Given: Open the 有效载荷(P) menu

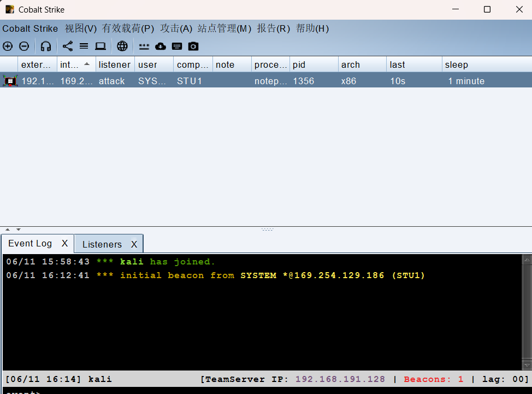Looking at the screenshot, I should [128, 28].
